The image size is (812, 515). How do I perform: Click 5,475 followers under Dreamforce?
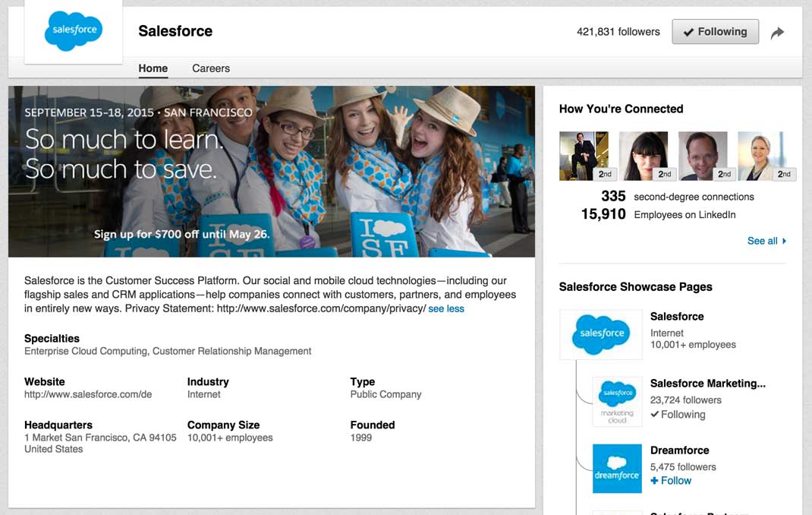683,467
